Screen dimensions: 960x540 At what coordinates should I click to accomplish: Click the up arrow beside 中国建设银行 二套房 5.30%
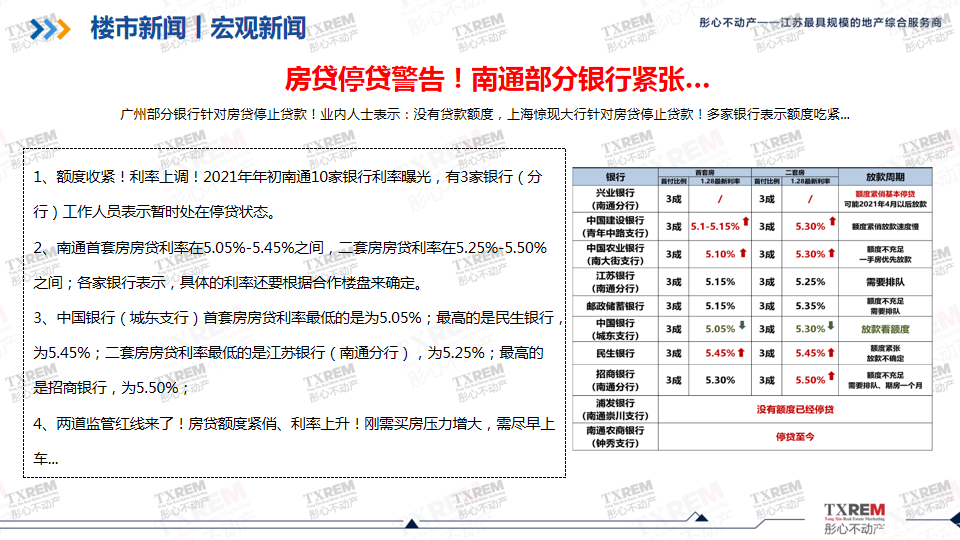(832, 221)
